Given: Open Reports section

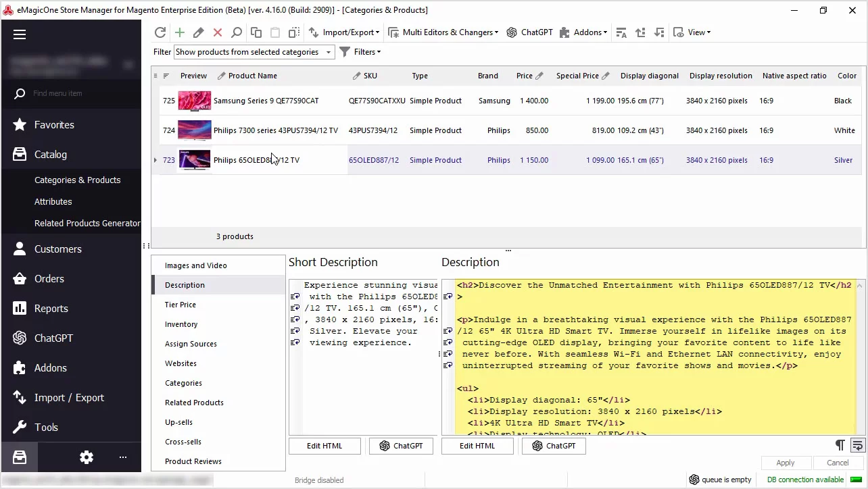Looking at the screenshot, I should 71,309.
